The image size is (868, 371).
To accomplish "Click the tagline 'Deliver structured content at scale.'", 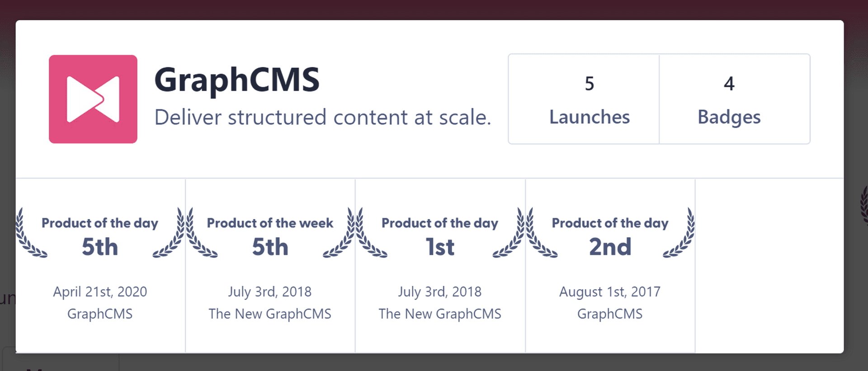I will click(x=323, y=117).
